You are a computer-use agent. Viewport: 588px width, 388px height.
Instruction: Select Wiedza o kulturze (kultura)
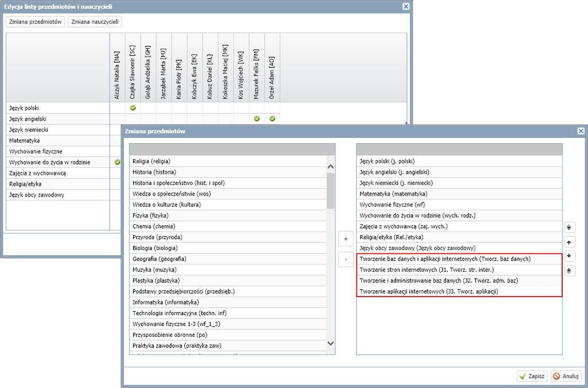click(x=228, y=205)
